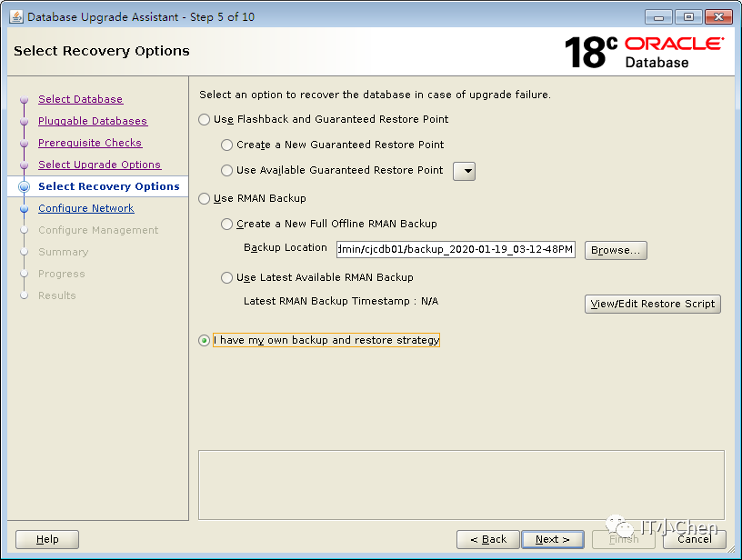
Task: Click the 'Summary' step text
Action: (x=64, y=252)
